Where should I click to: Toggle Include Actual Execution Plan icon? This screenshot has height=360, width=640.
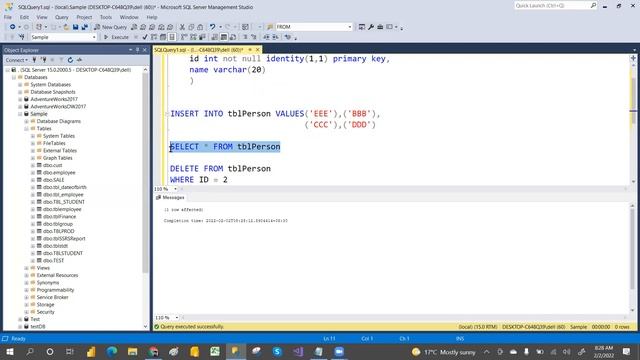[184, 37]
